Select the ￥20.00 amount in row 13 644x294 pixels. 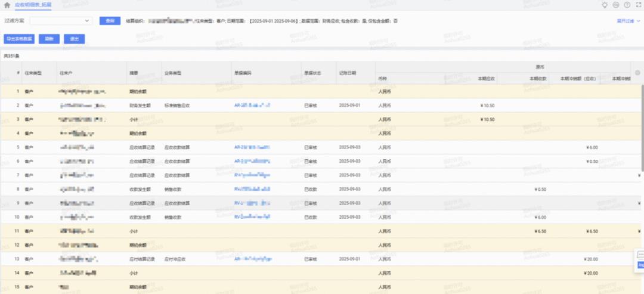point(590,259)
